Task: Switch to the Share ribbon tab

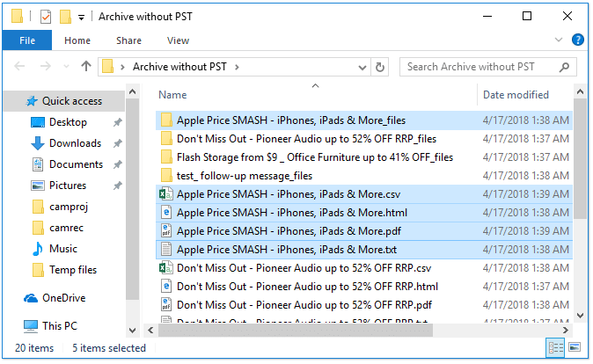Action: click(128, 40)
